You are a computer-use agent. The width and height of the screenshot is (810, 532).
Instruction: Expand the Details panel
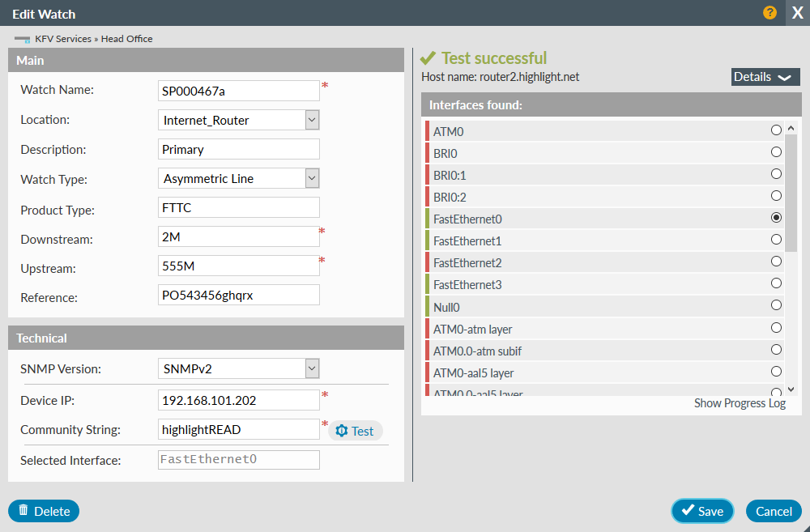(x=765, y=77)
